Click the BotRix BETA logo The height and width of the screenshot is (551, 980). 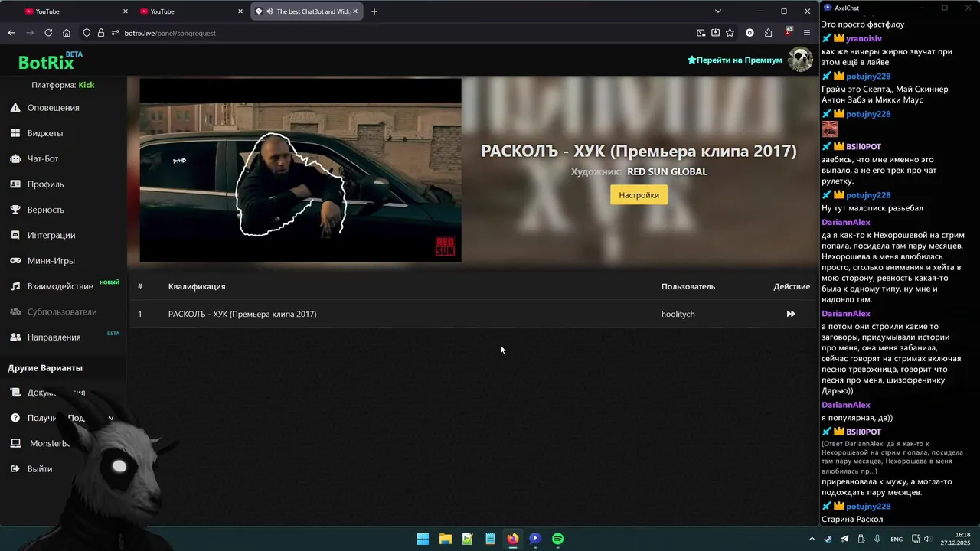51,60
